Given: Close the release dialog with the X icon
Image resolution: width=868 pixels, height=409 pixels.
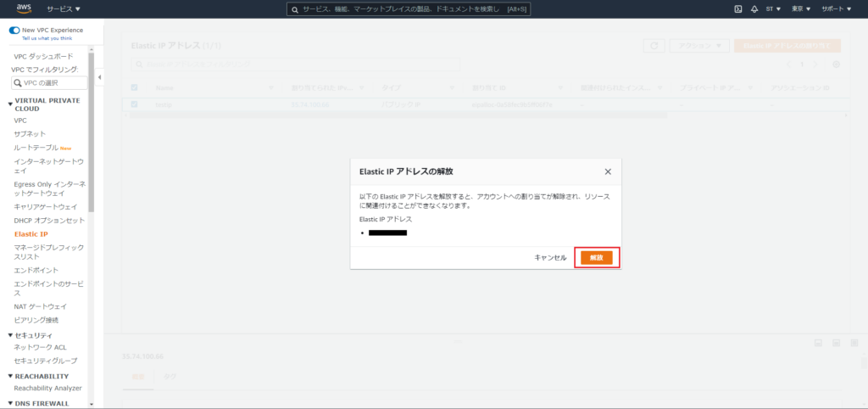Looking at the screenshot, I should (x=608, y=171).
